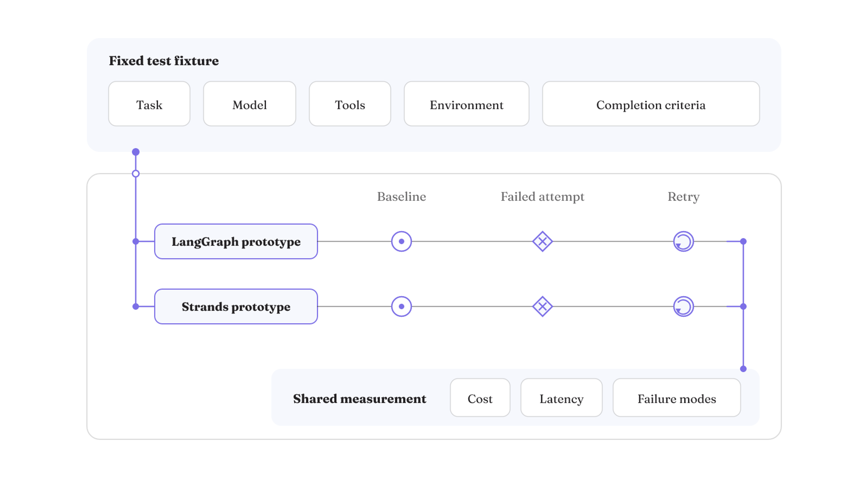This screenshot has width=868, height=488.
Task: Select the Strands prototype box
Action: coord(236,307)
